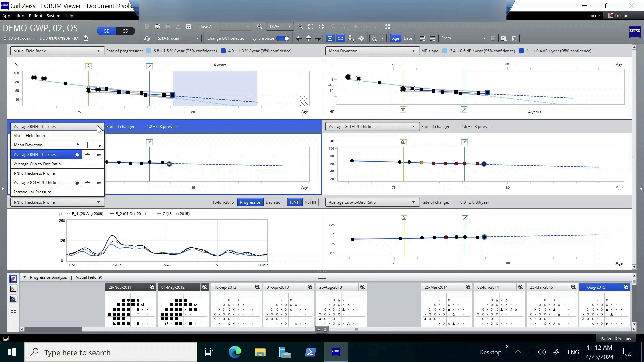Click the Close All button
Viewport: 644px width, 362px height.
point(206,27)
